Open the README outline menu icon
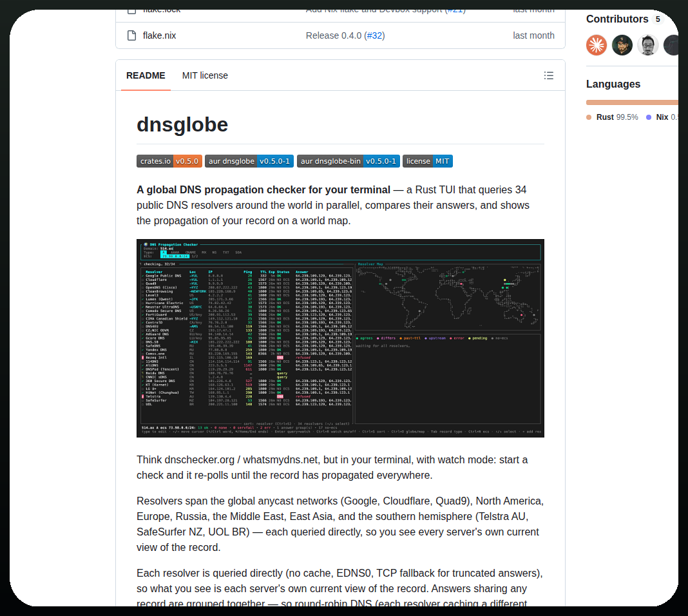The image size is (688, 616). tap(548, 75)
